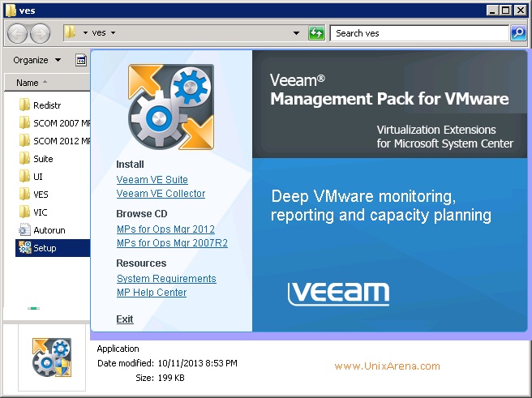Select the Autorun file icon
This screenshot has width=532, height=398.
(24, 230)
